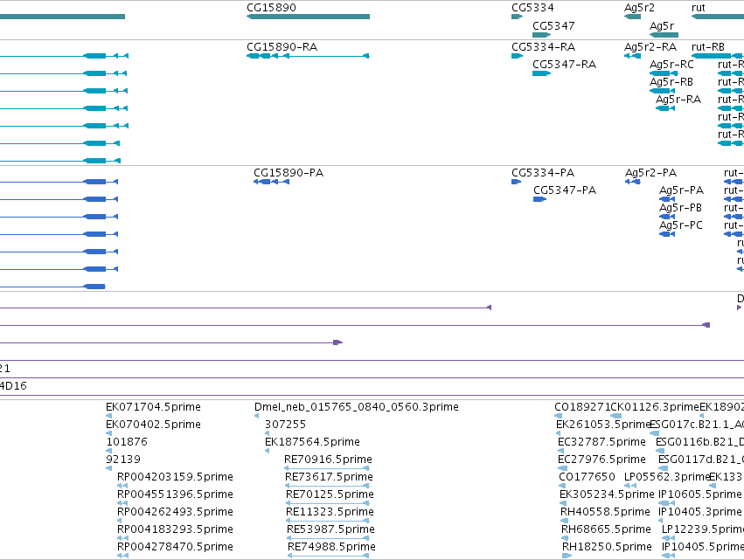Click the EC32787.5prime label
This screenshot has height=560, width=744.
601,442
